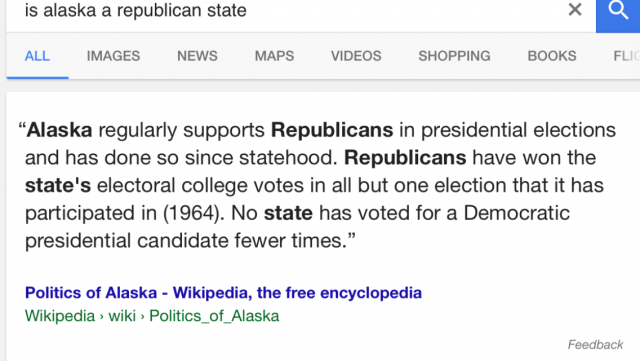This screenshot has width=640, height=361.
Task: Send feedback via the Feedback link
Action: pyautogui.click(x=595, y=345)
